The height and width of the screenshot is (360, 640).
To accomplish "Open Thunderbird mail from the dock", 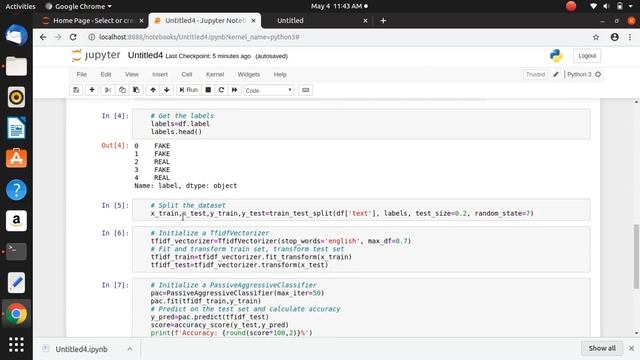I will coord(16,35).
